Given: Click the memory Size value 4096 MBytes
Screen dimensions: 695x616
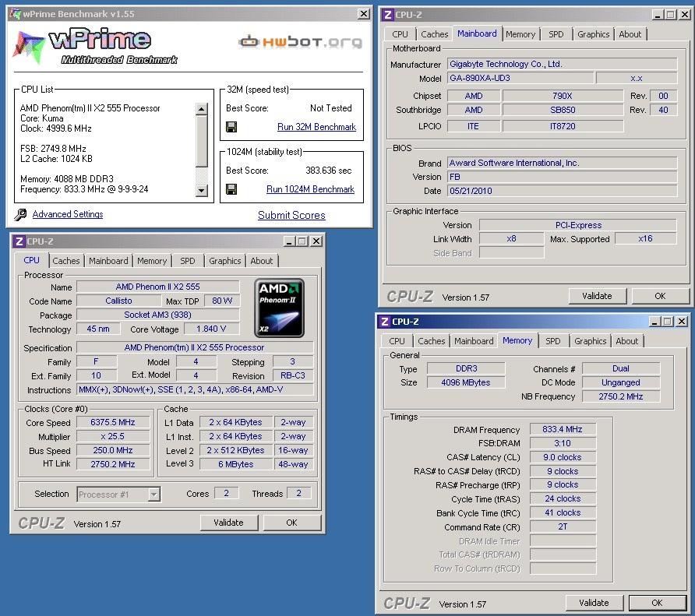Looking at the screenshot, I should (x=466, y=382).
